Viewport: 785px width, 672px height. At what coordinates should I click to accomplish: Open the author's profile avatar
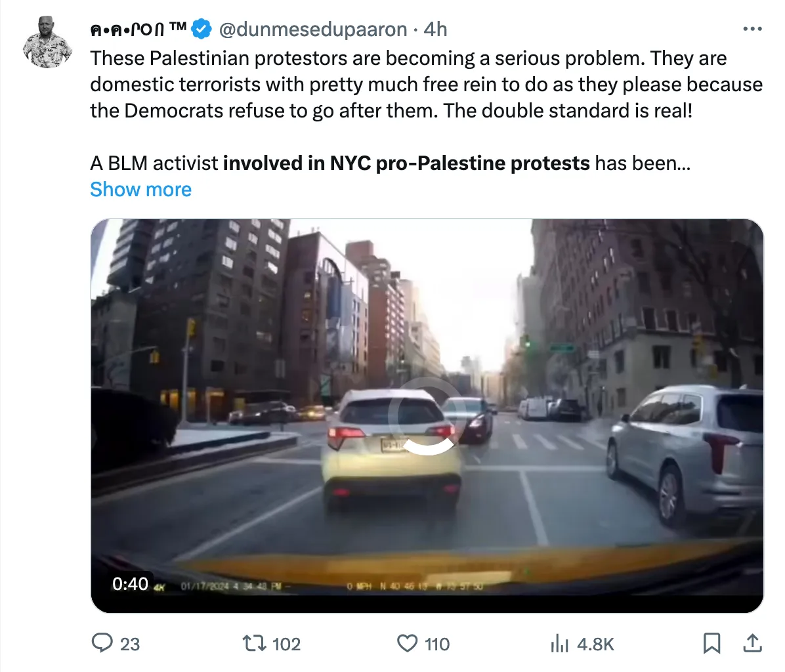(x=47, y=42)
